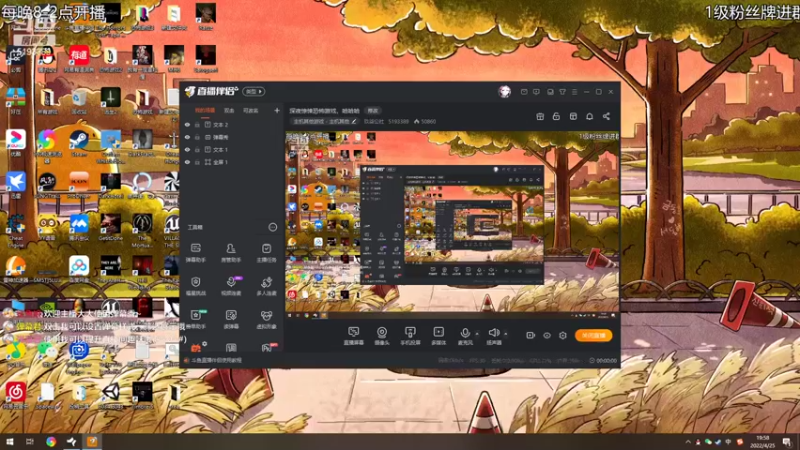Screen dimensions: 800x450
Task: Toggle visibility of 文本 2 source
Action: 187,124
